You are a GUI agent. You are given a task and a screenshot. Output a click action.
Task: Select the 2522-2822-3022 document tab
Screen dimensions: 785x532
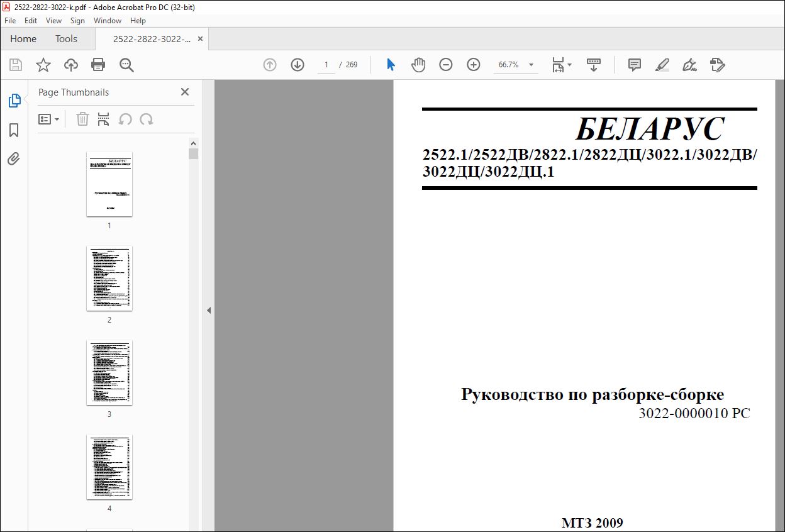152,39
